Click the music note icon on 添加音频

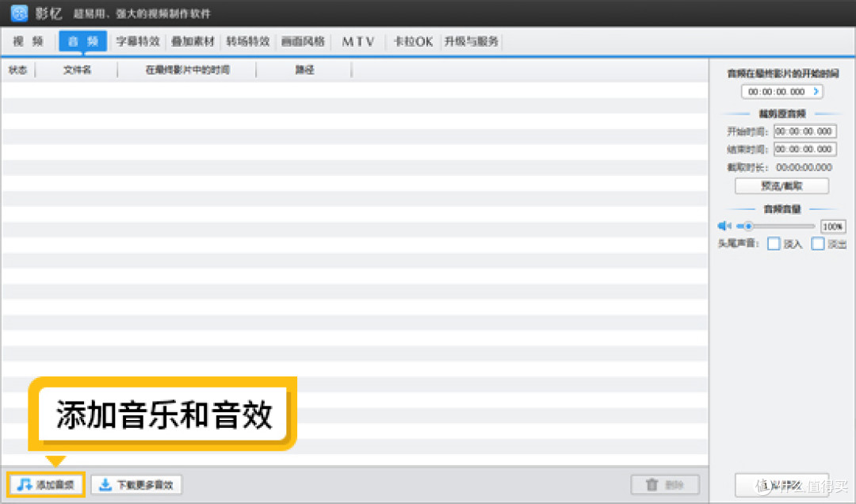[25, 484]
